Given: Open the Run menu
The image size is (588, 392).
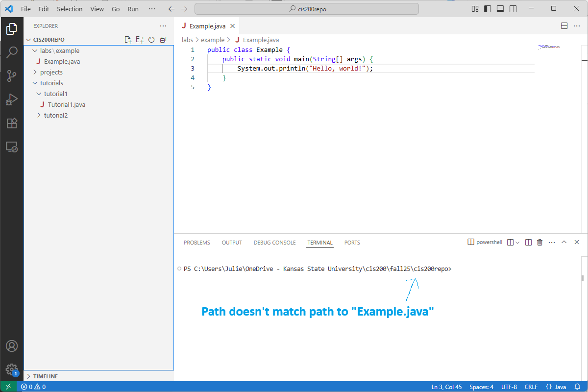Looking at the screenshot, I should 133,8.
